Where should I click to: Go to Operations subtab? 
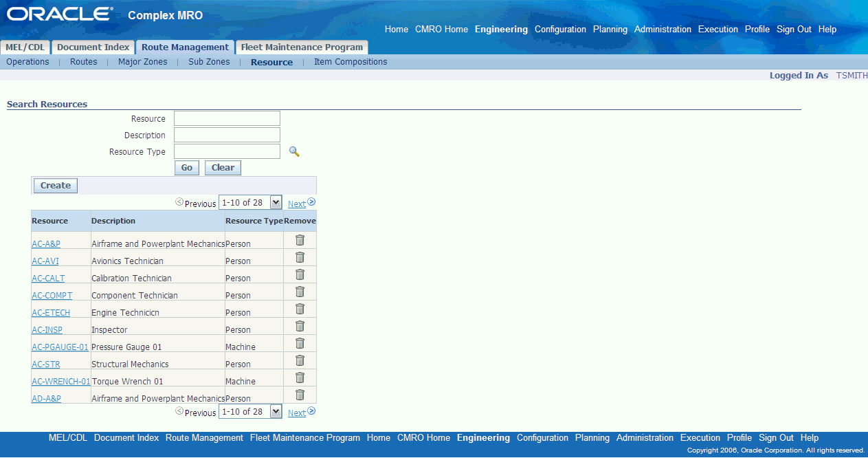27,62
